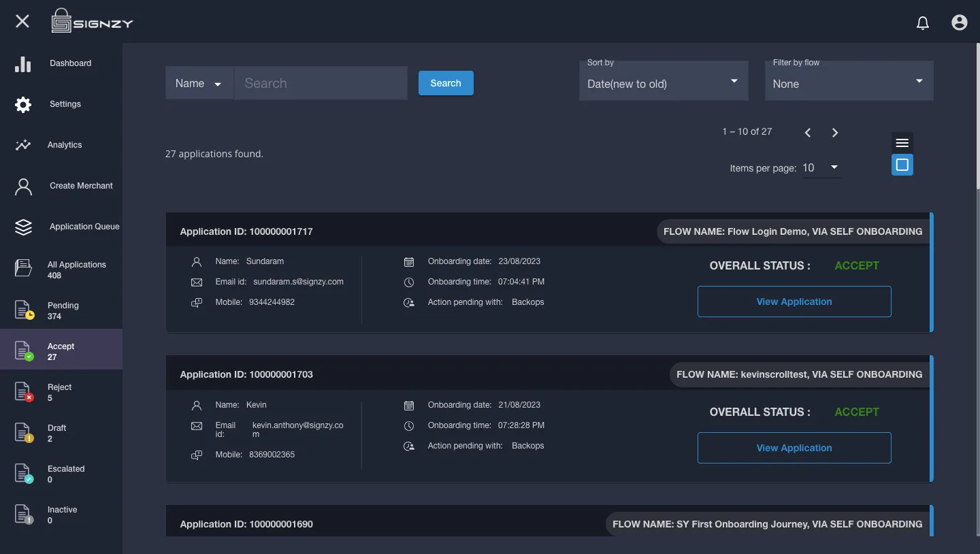Open the notifications bell
Image resolution: width=980 pixels, height=554 pixels.
[923, 23]
